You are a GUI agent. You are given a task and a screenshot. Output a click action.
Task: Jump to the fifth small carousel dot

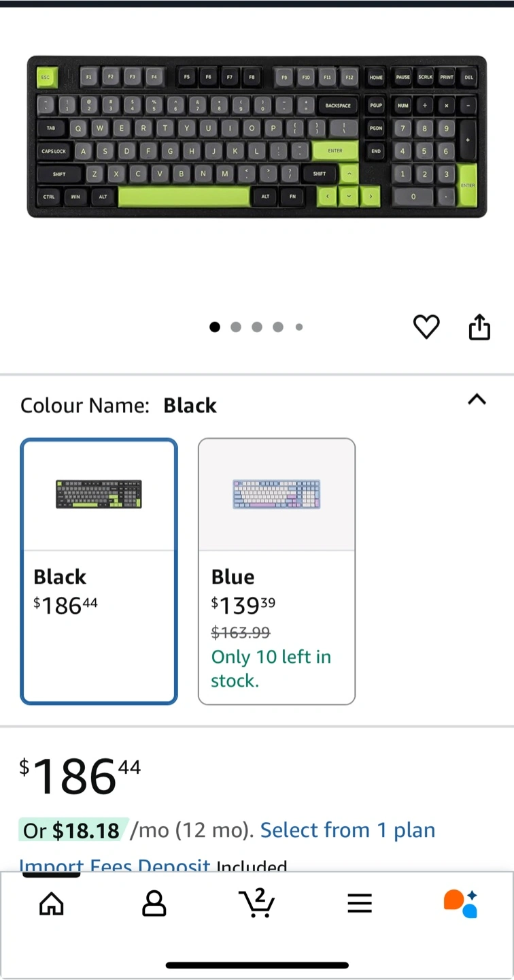click(298, 327)
